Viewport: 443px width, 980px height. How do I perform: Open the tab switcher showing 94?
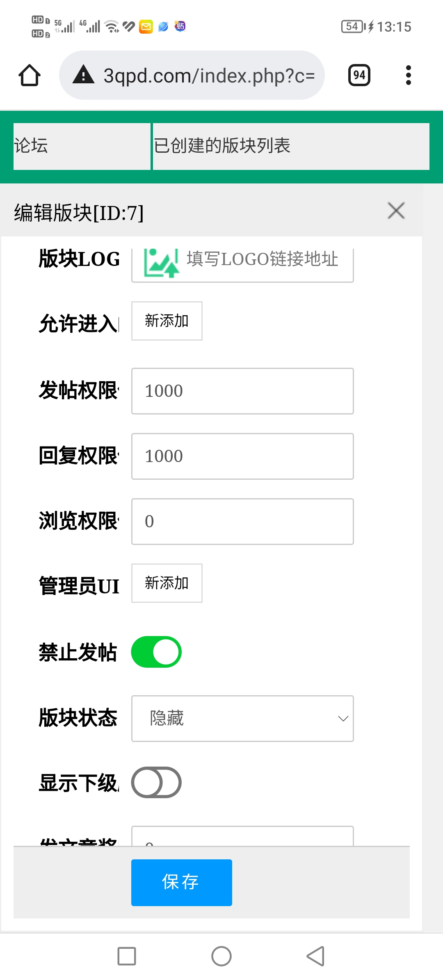pos(359,75)
